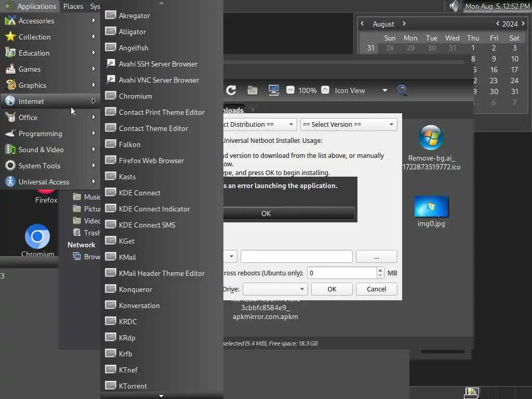This screenshot has height=399, width=532.
Task: Launch KGet download manager
Action: coord(162,241)
